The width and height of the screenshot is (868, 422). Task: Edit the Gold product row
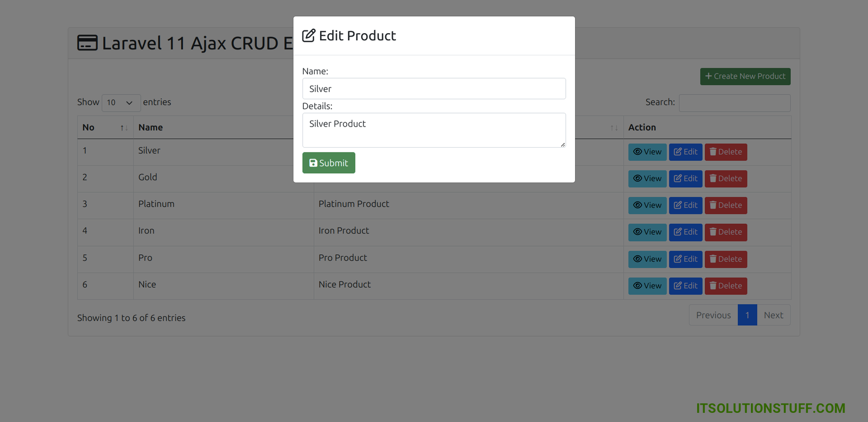[x=685, y=179]
